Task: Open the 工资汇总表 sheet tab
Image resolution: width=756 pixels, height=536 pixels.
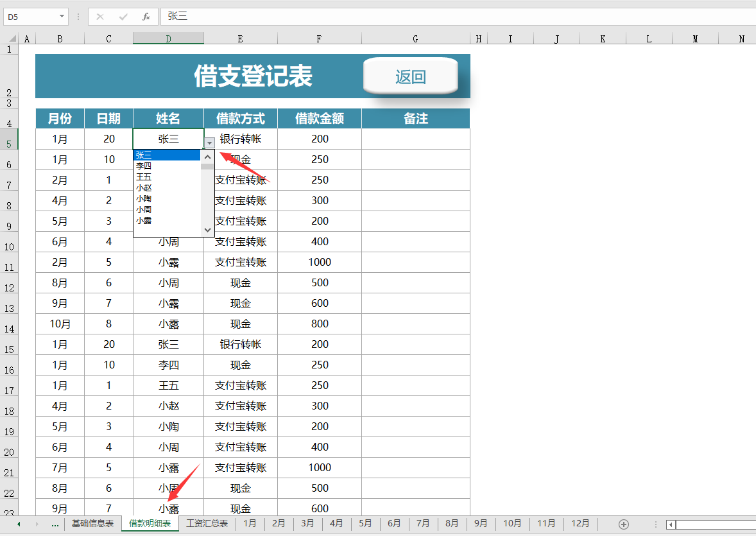Action: [x=207, y=524]
